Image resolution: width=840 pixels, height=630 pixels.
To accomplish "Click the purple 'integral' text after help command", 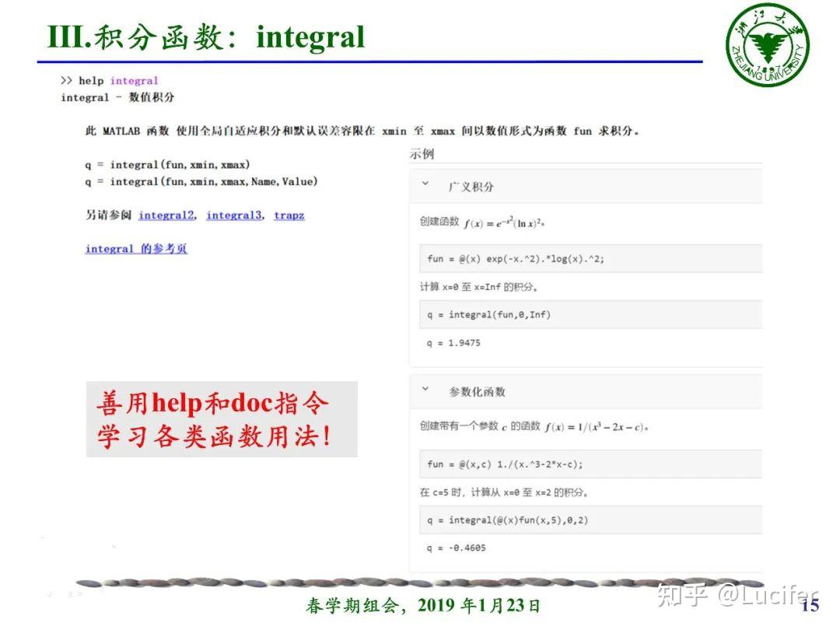I will tap(134, 80).
